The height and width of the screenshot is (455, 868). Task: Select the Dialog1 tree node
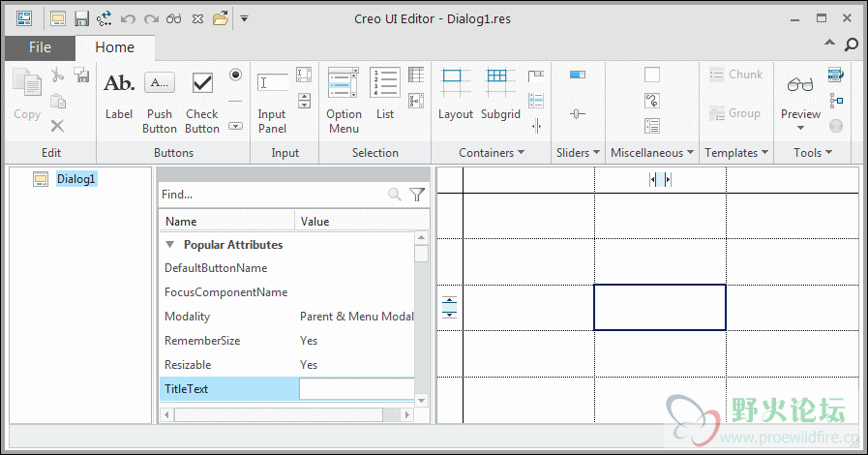(x=76, y=179)
